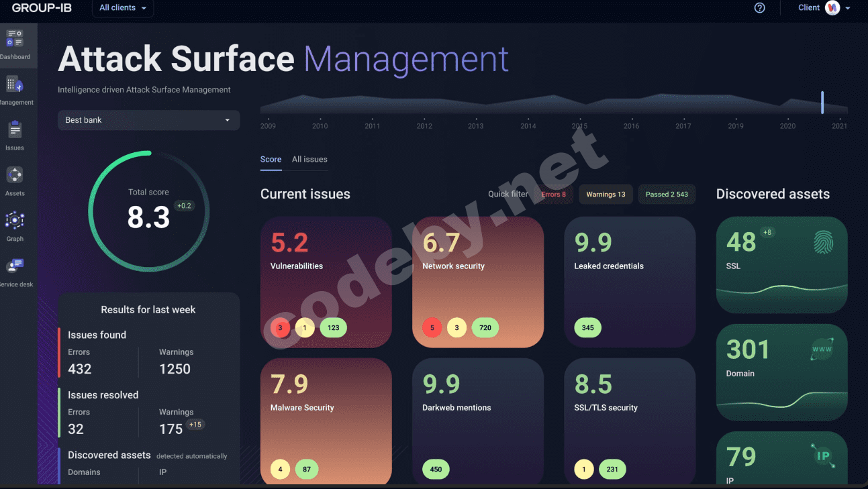The width and height of the screenshot is (868, 489).
Task: Click yellow badge 4 in Malware Security
Action: (281, 470)
